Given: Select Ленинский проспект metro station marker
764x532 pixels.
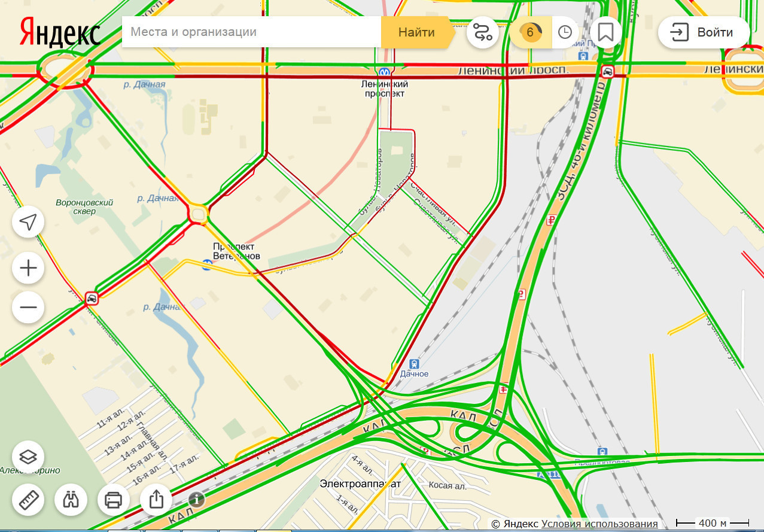Looking at the screenshot, I should (384, 70).
